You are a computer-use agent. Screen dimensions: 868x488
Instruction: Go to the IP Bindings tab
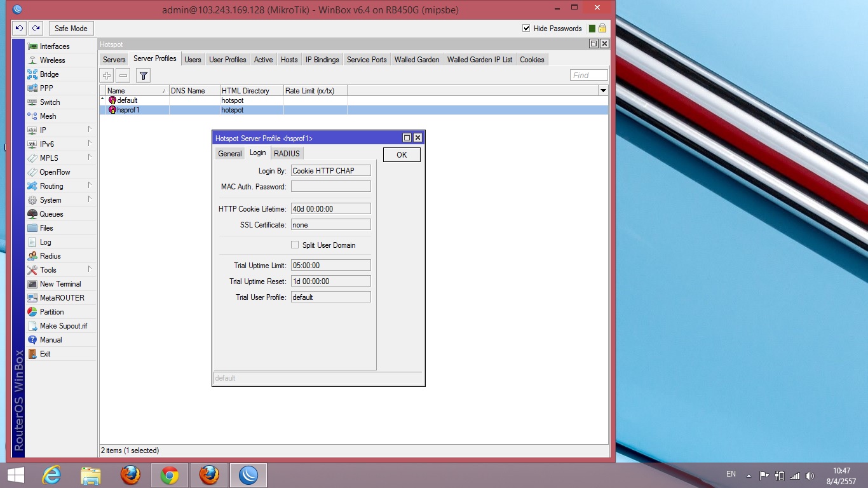coord(322,60)
